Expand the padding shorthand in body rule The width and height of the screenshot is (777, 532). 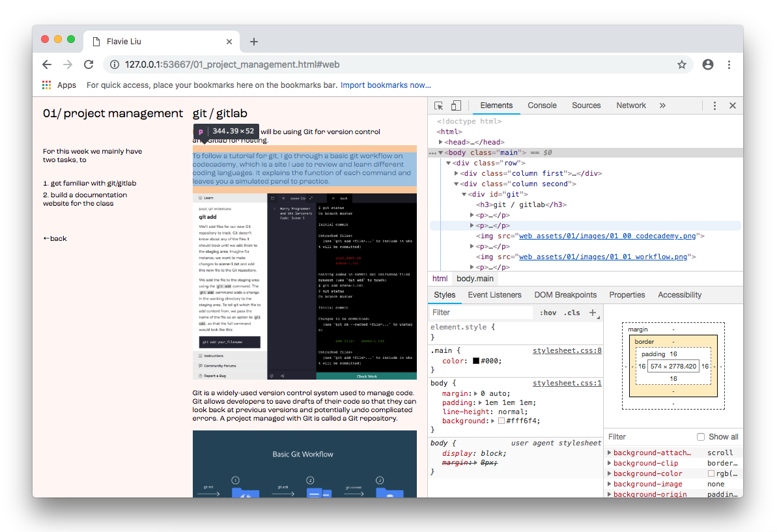point(480,402)
